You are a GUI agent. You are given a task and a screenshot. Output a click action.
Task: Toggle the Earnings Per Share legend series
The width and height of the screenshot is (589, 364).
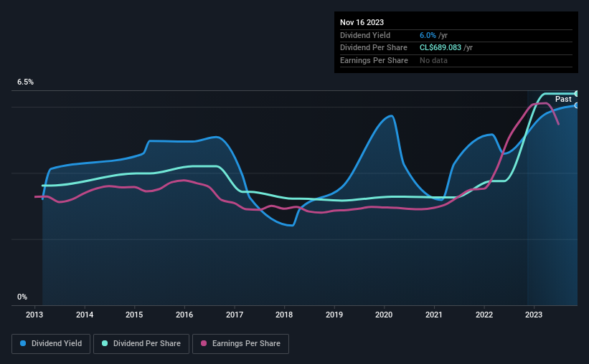click(x=240, y=344)
